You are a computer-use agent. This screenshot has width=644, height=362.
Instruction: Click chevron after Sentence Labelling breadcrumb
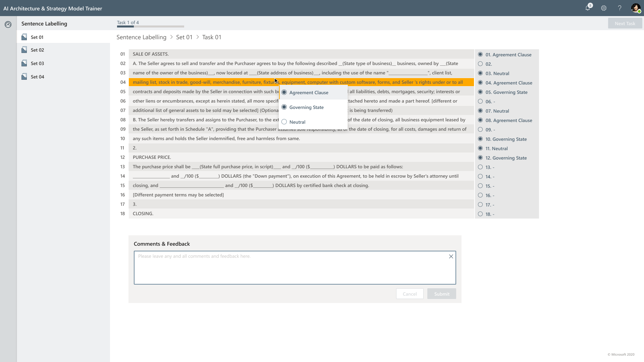[171, 37]
